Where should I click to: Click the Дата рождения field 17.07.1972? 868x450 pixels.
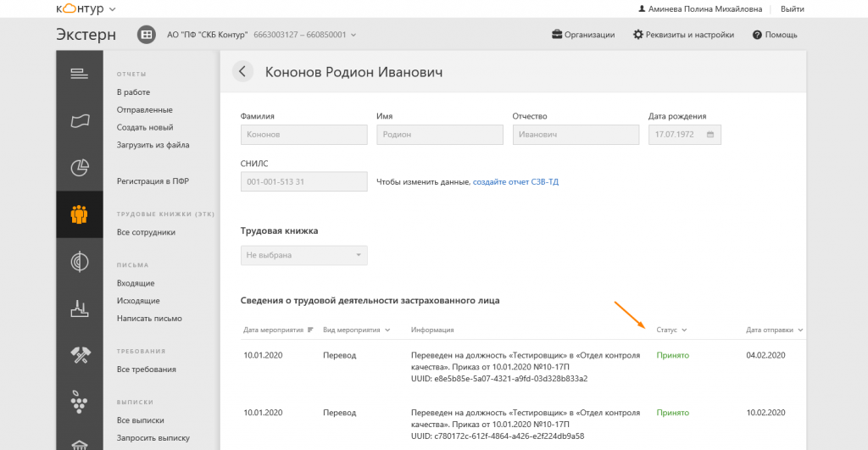coord(685,135)
